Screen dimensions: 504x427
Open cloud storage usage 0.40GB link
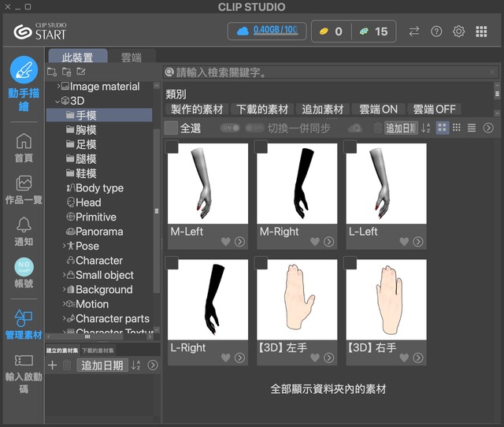pyautogui.click(x=276, y=30)
